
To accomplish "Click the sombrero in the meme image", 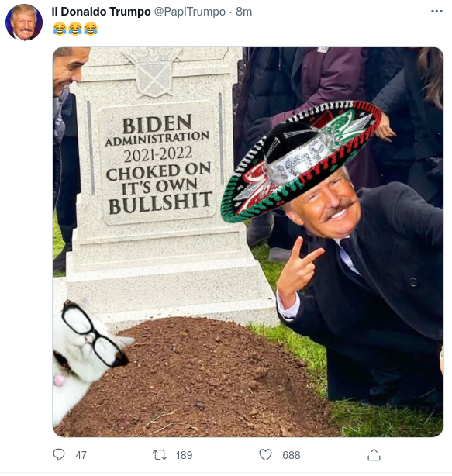I will tap(301, 161).
